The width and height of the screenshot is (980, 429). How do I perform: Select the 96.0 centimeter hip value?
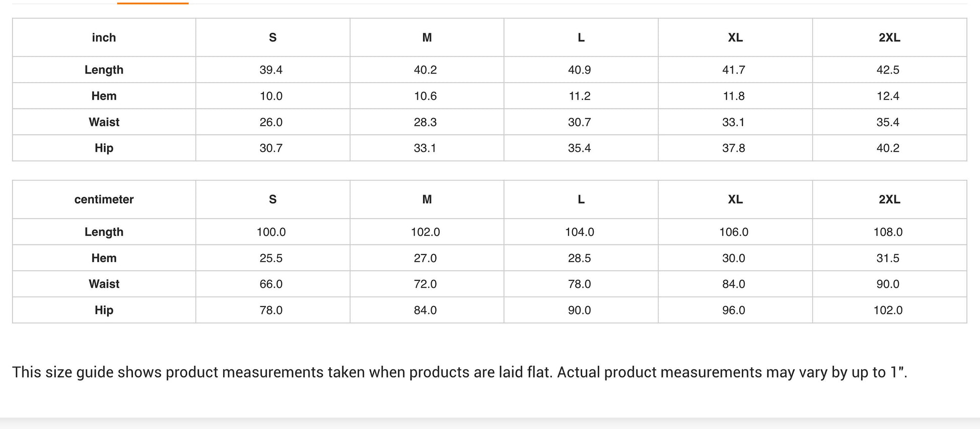[733, 310]
